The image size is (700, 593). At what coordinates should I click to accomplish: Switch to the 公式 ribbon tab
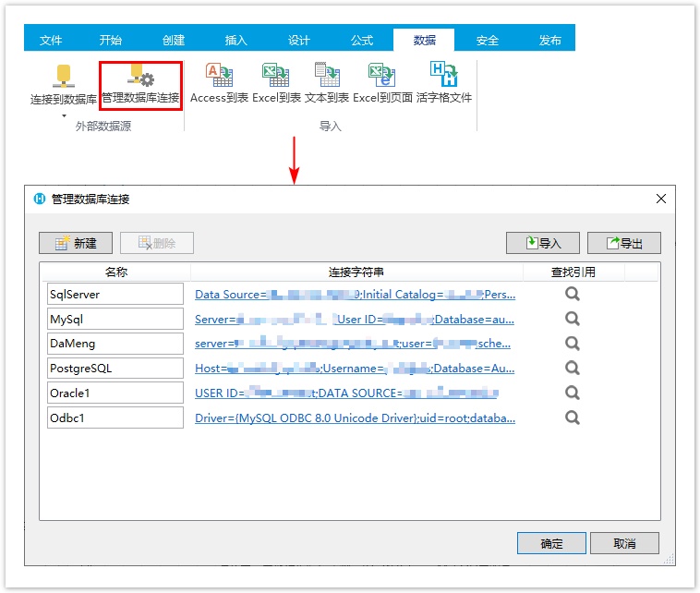[361, 40]
